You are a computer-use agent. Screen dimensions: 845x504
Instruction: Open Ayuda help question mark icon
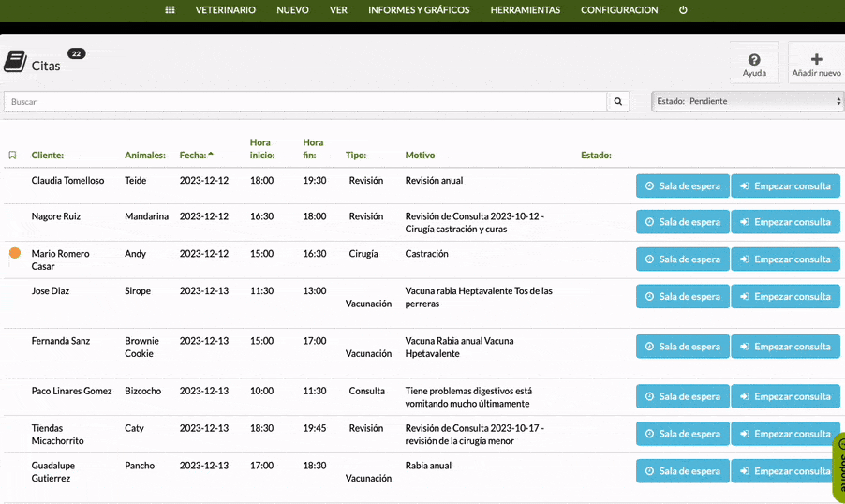(754, 60)
